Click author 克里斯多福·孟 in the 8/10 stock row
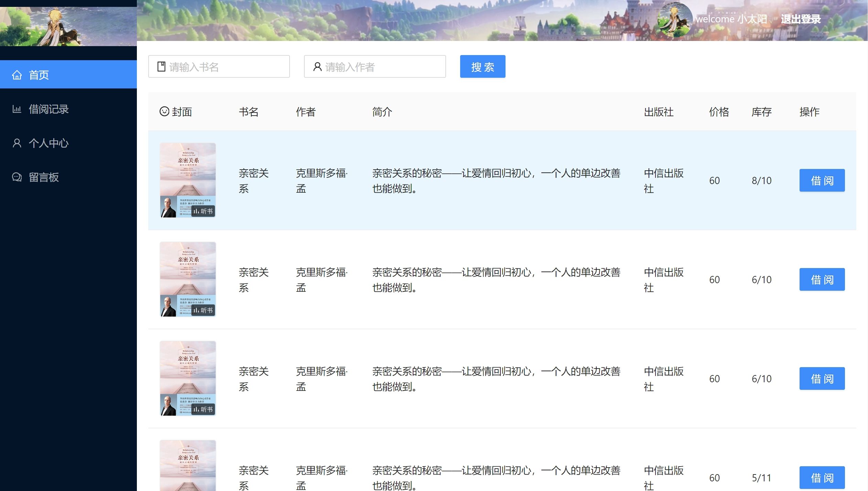 [x=322, y=181]
